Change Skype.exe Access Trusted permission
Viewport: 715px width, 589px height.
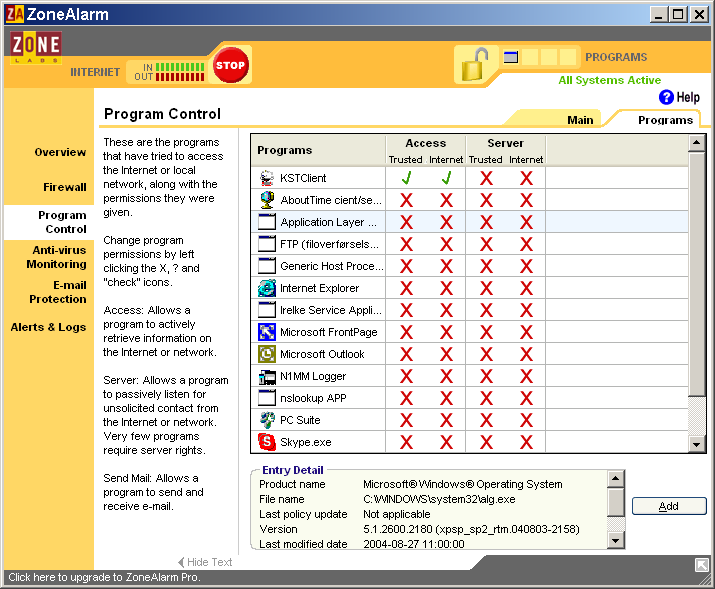[406, 442]
